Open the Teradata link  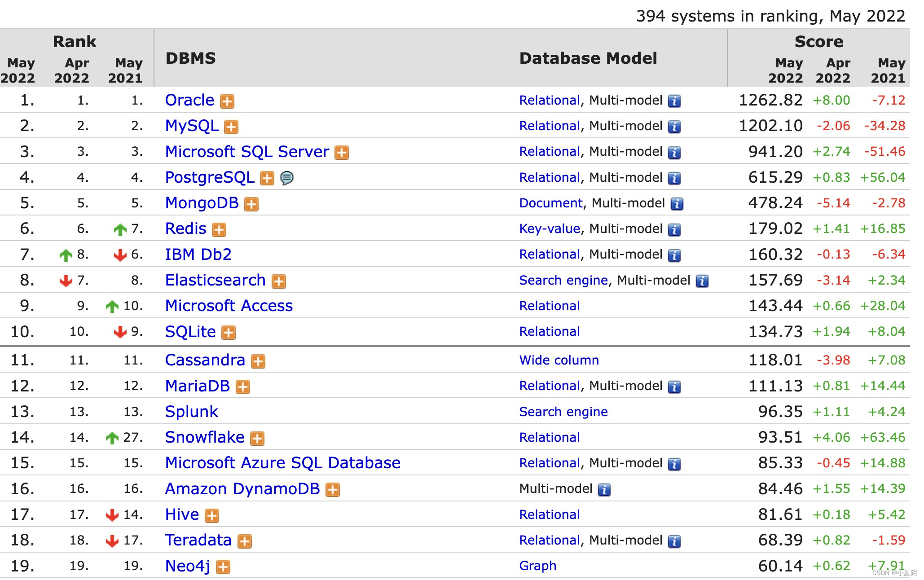point(198,540)
